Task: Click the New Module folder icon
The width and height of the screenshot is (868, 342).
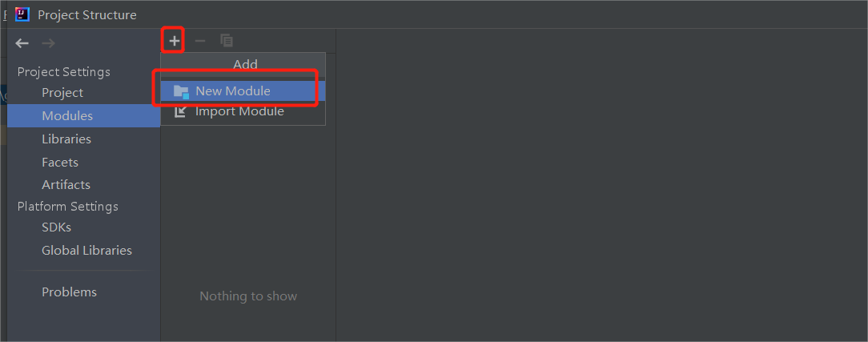Action: 181,91
